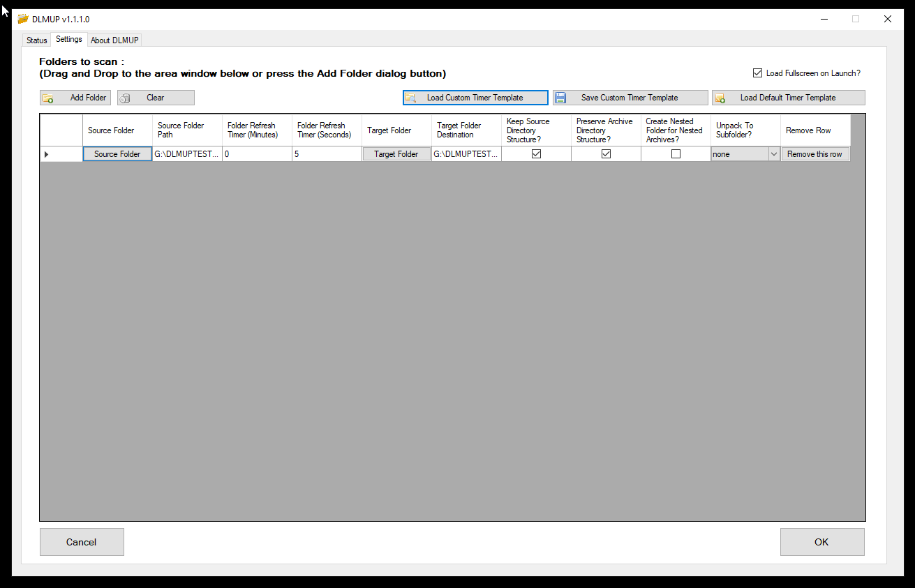The width and height of the screenshot is (915, 588).
Task: Uncheck Preserve Archive Directory Structure checkbox
Action: (606, 154)
